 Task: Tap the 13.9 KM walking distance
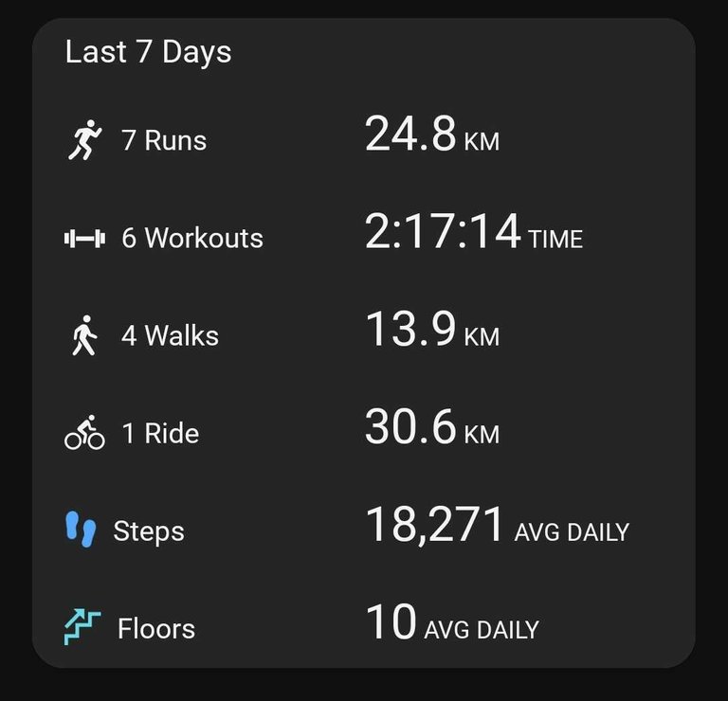(x=432, y=330)
